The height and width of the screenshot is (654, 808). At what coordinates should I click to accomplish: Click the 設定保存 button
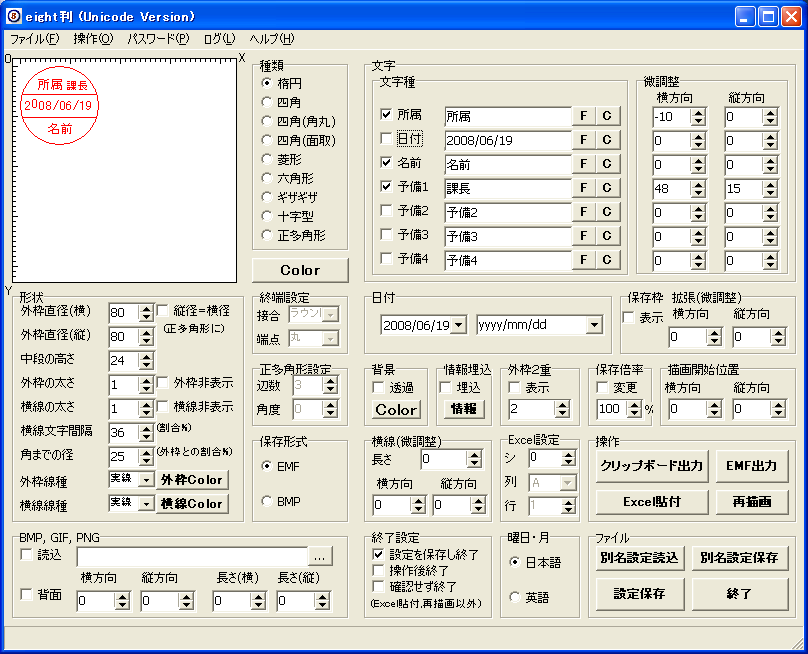(639, 594)
